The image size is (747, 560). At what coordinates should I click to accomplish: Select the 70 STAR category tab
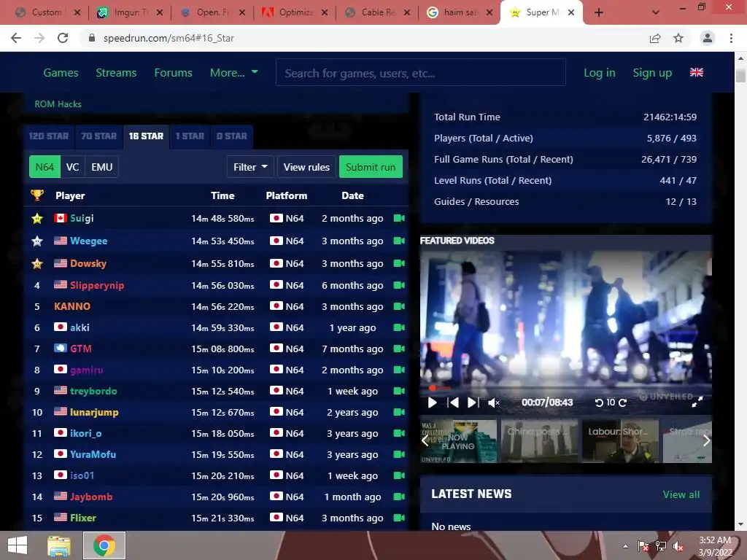coord(98,136)
